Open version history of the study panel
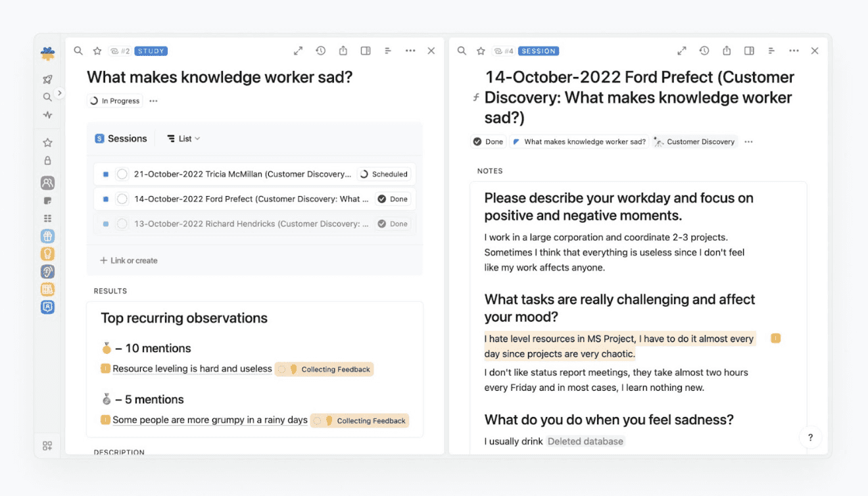Image resolution: width=868 pixels, height=496 pixels. pos(321,50)
